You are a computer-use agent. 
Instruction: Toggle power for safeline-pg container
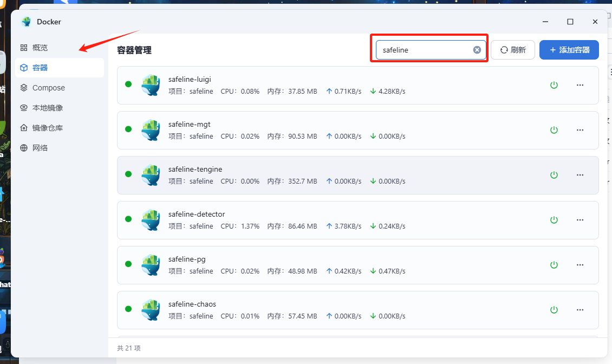click(x=554, y=265)
